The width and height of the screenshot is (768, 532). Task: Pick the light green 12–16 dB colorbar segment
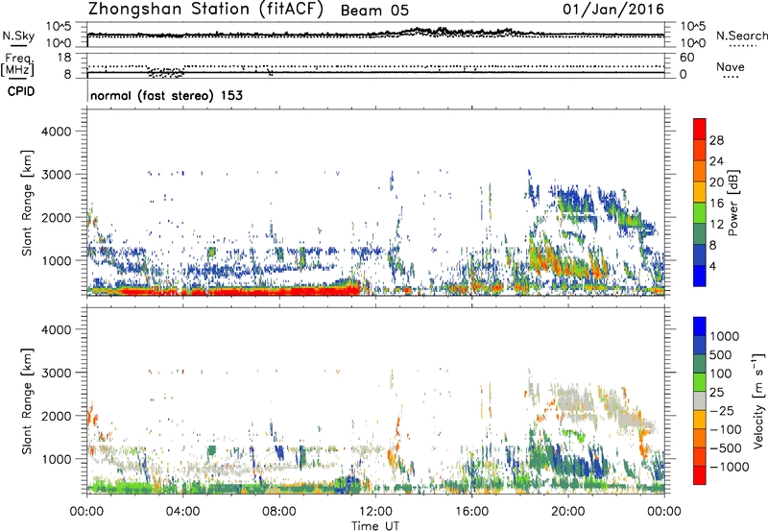point(700,213)
